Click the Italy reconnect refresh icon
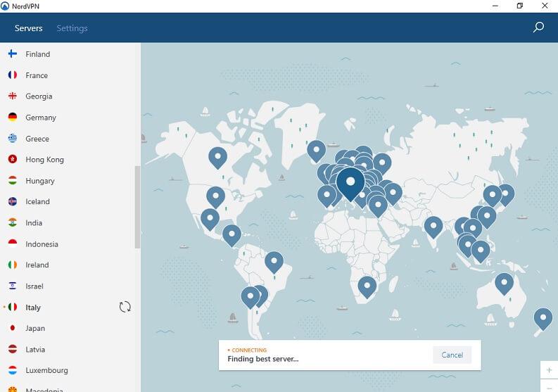 [125, 307]
